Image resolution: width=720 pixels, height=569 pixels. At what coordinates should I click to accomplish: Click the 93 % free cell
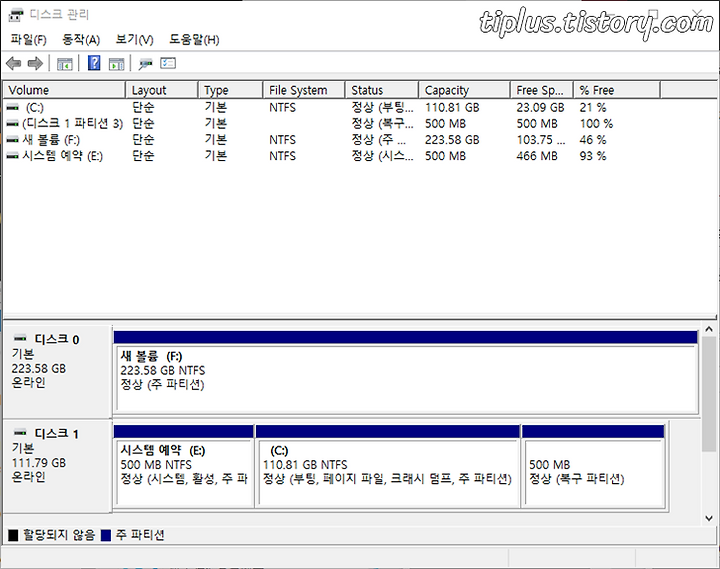click(x=593, y=156)
